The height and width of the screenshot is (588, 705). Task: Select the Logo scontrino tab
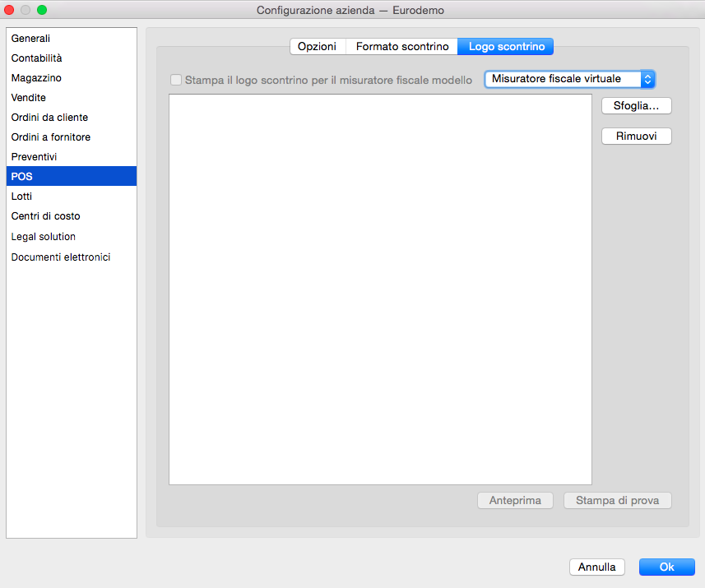click(506, 47)
